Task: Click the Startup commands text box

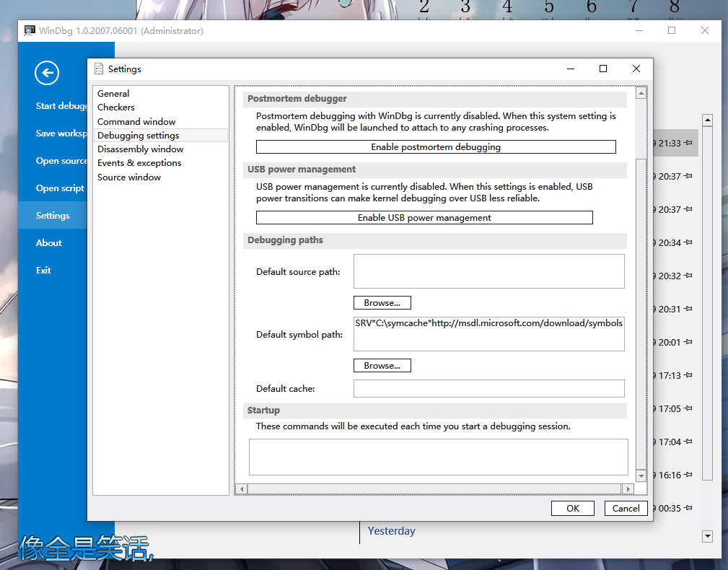Action: click(x=438, y=457)
